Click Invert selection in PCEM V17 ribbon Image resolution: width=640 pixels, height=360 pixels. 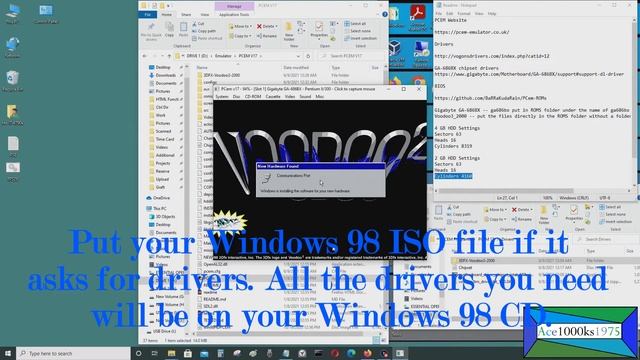click(x=360, y=38)
